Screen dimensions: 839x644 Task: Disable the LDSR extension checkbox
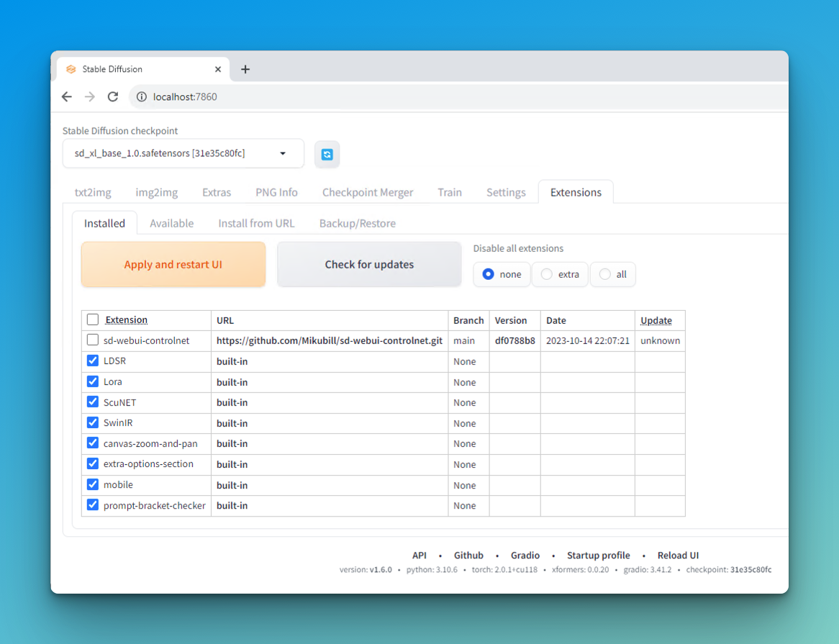pos(93,360)
